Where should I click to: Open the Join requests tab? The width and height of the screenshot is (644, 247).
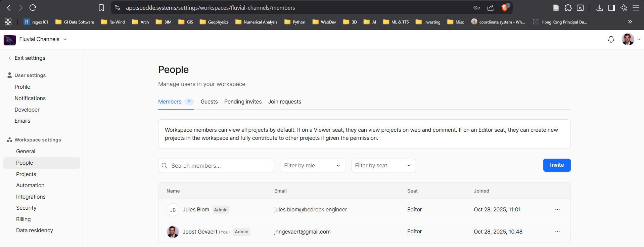click(x=284, y=102)
